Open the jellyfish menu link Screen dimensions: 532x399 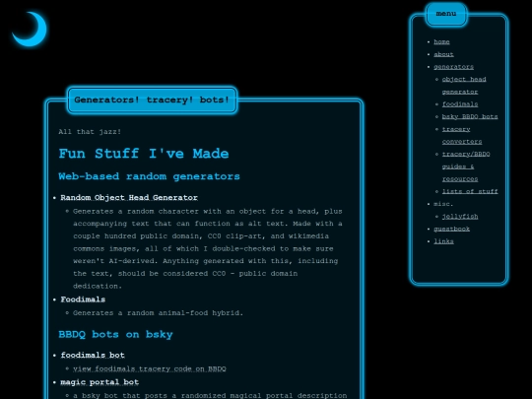point(460,217)
